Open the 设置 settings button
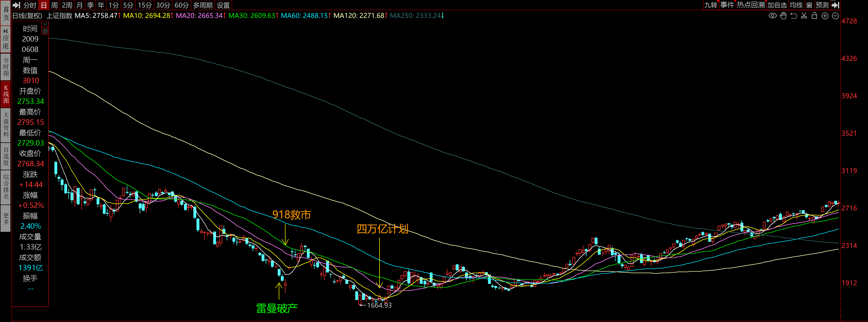 223,5
